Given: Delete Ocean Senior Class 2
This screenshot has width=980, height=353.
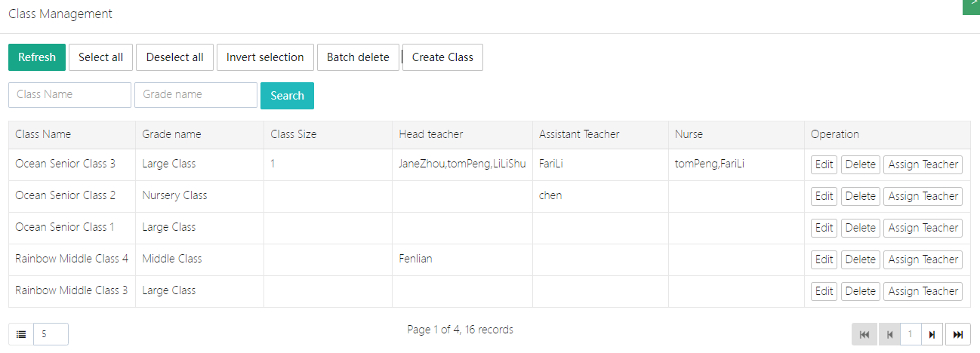Looking at the screenshot, I should point(860,196).
